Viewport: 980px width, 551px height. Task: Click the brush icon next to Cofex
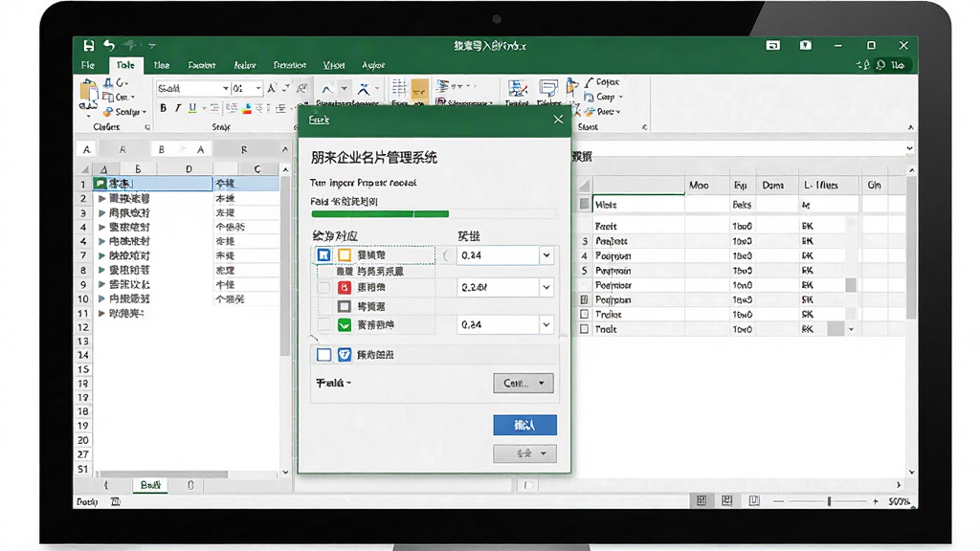click(x=590, y=82)
